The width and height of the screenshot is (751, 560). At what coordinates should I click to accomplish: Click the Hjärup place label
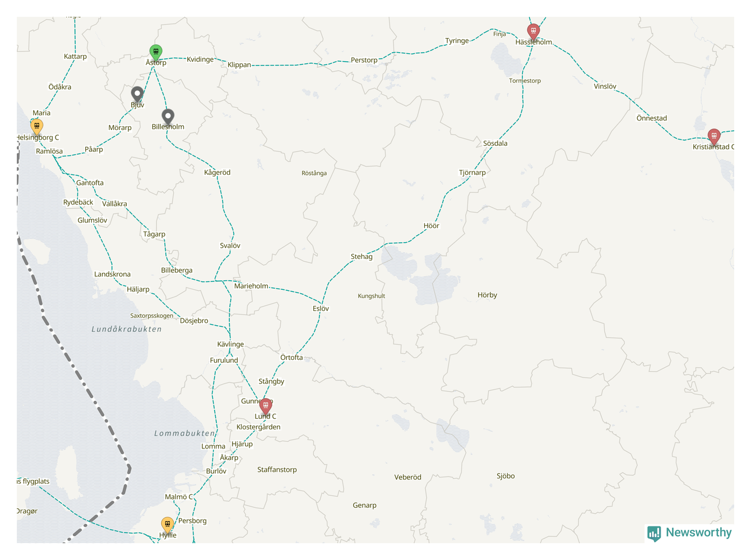242,444
